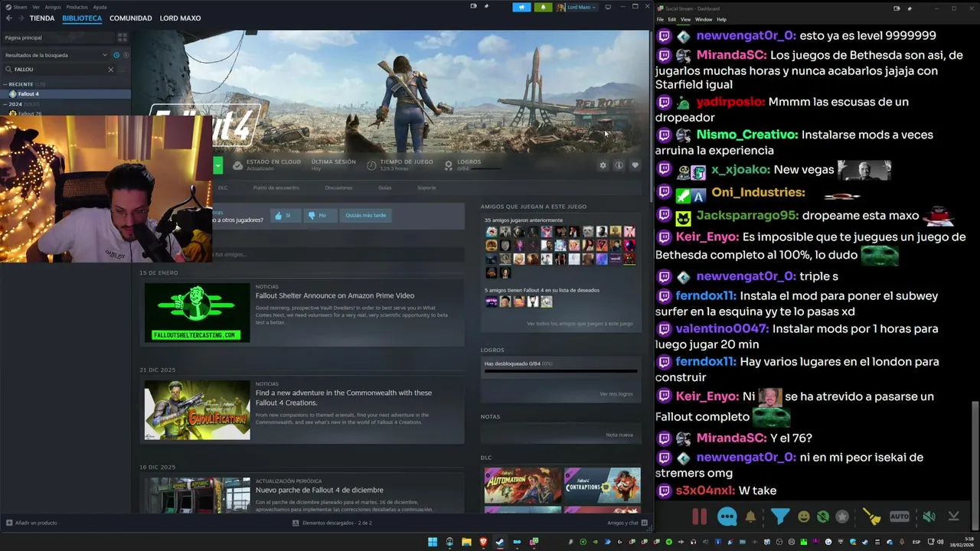Click Ver todos los amigos link

580,324
